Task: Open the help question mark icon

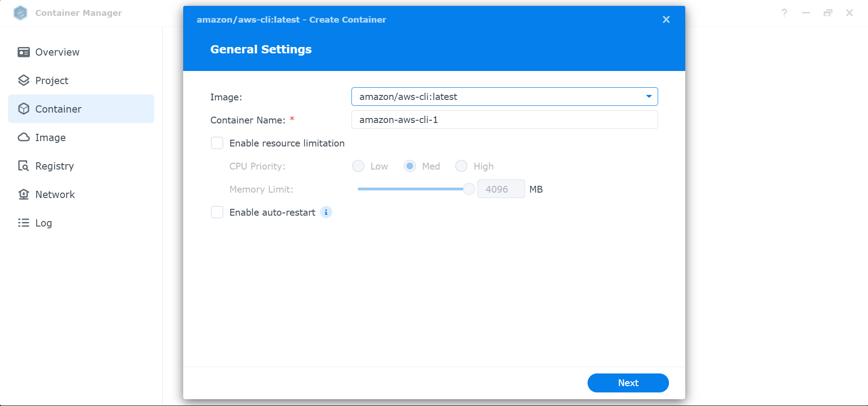Action: pyautogui.click(x=784, y=13)
